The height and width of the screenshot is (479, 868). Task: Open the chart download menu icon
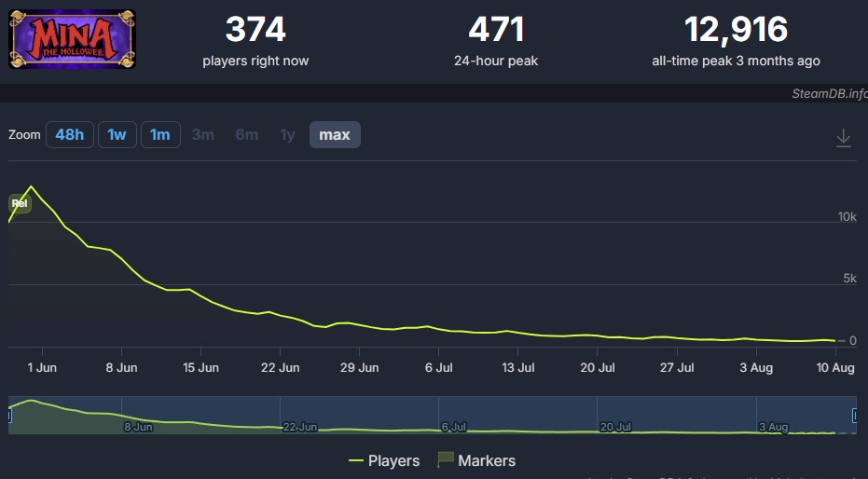[843, 137]
